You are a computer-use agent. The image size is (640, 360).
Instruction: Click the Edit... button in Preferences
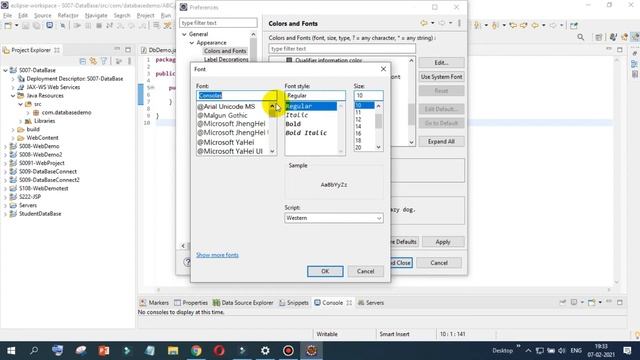coord(441,62)
